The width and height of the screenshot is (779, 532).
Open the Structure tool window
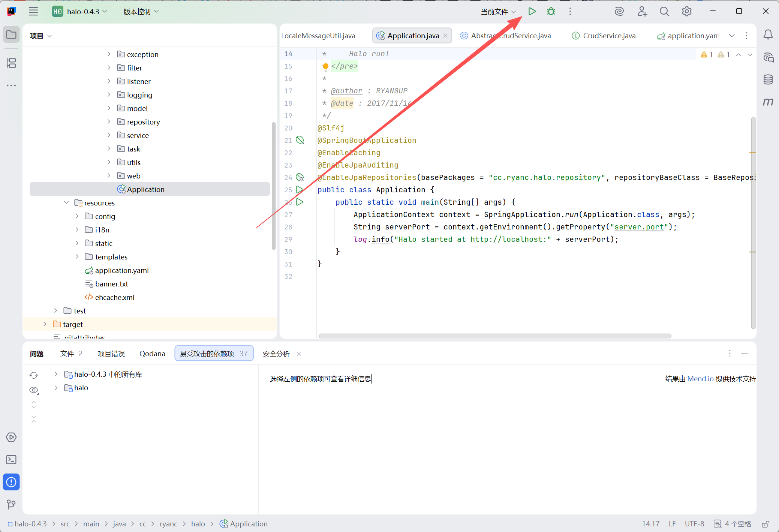pyautogui.click(x=11, y=63)
